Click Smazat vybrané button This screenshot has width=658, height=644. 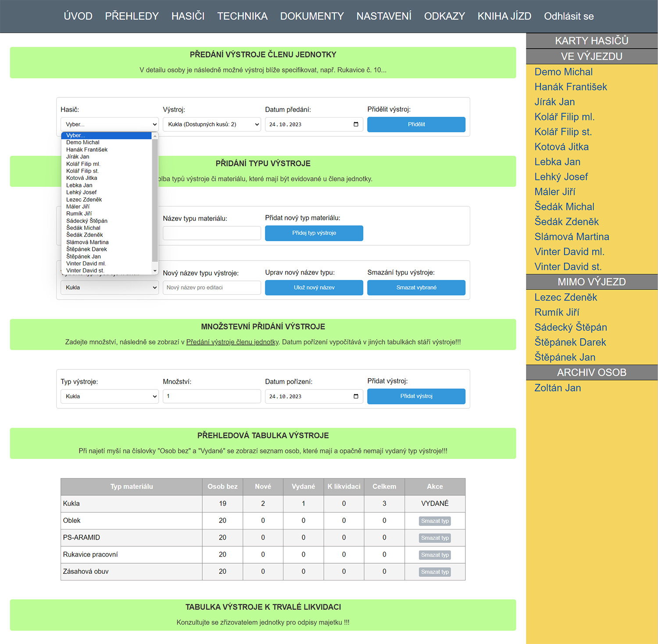tap(416, 288)
